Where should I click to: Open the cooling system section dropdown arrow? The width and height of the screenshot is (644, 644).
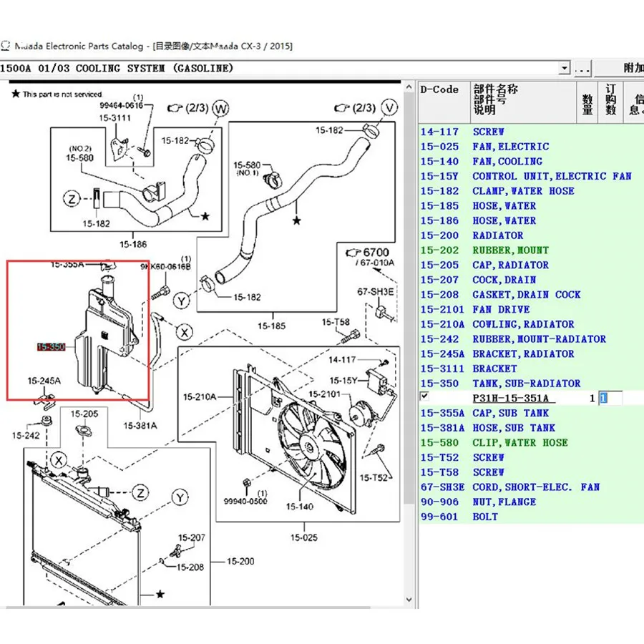(x=565, y=68)
